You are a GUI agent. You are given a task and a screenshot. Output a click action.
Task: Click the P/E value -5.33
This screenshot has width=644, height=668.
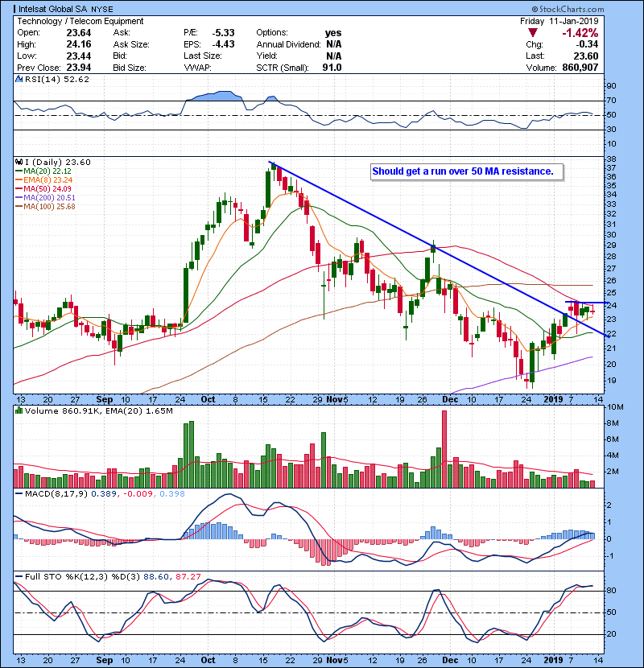223,33
